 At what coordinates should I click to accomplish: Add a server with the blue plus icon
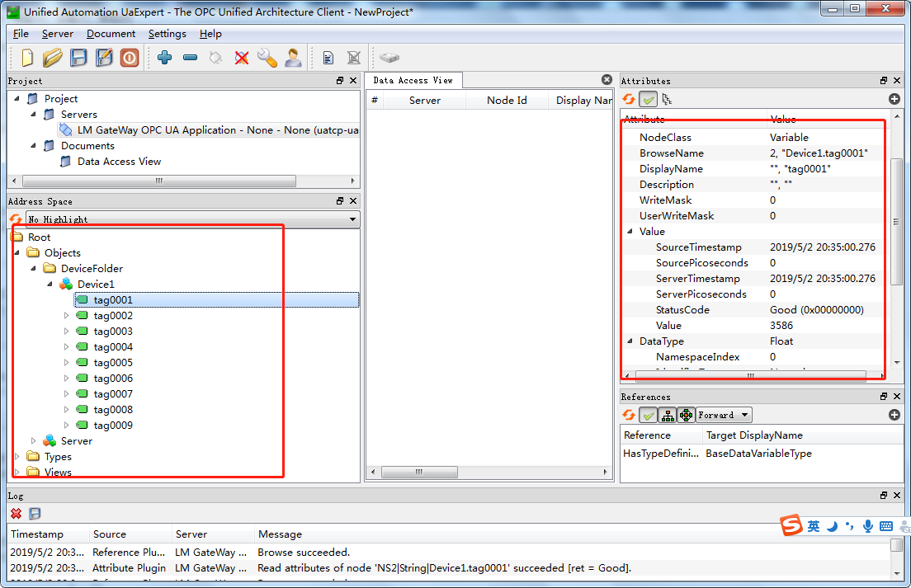tap(164, 58)
